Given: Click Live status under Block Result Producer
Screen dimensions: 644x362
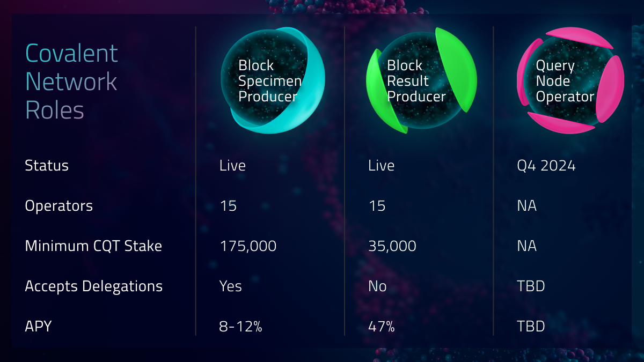Looking at the screenshot, I should click(382, 166).
